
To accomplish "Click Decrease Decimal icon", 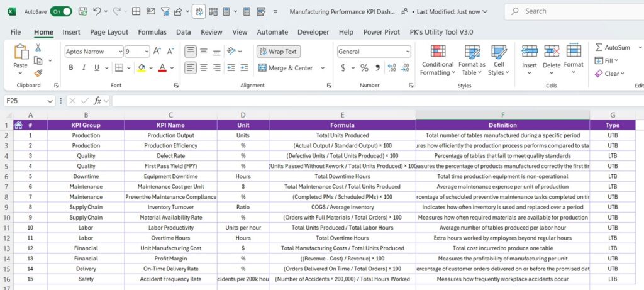I will point(406,68).
